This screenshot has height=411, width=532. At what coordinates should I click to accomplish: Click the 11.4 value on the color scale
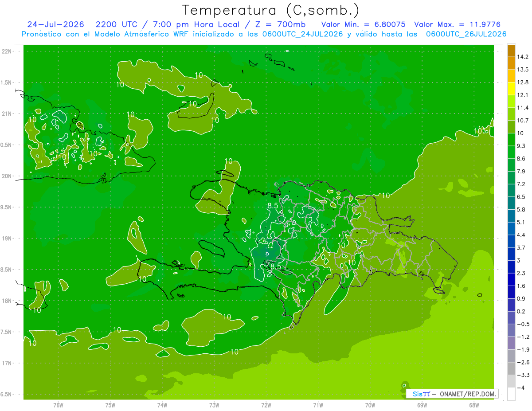point(523,108)
